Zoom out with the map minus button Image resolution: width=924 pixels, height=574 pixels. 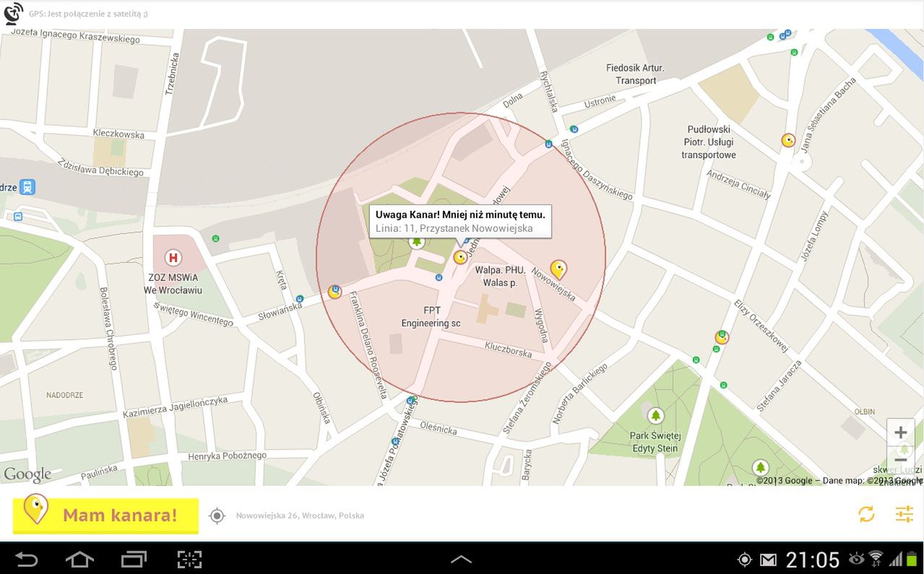point(900,460)
